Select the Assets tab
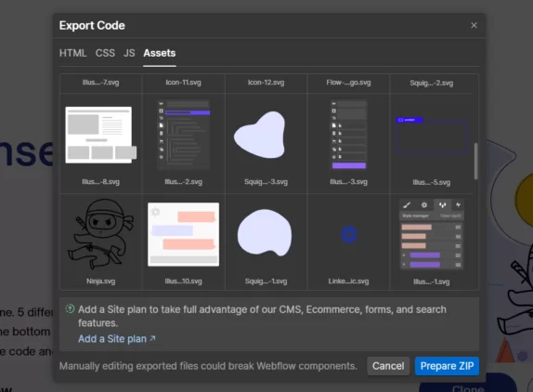Viewport: 533px width, 392px height. pos(160,53)
